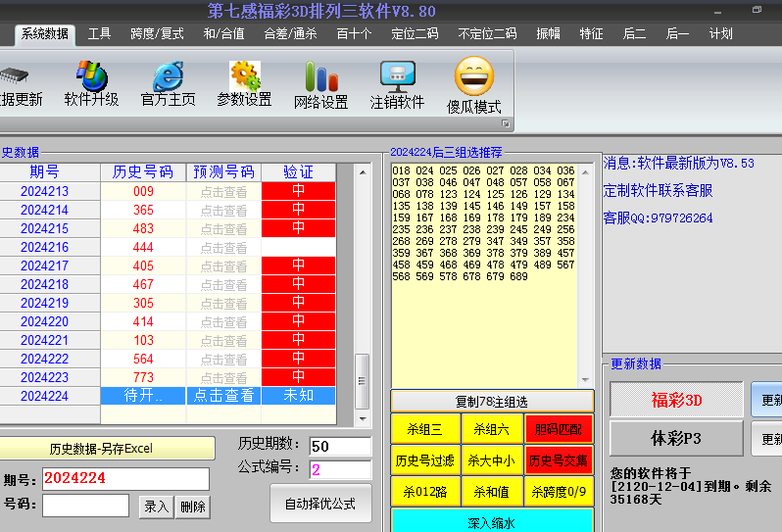
Task: Click the red 胆码匹配 button
Action: pyautogui.click(x=559, y=429)
